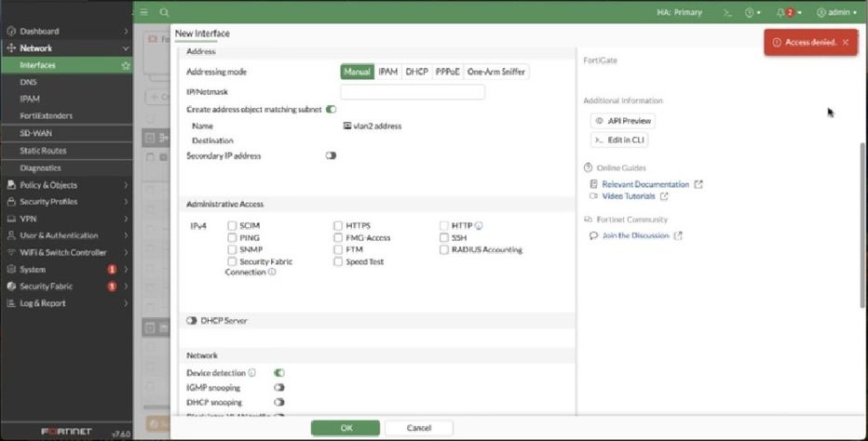Click the Security Fabric alert badge
Image resolution: width=868 pixels, height=441 pixels.
pos(112,287)
